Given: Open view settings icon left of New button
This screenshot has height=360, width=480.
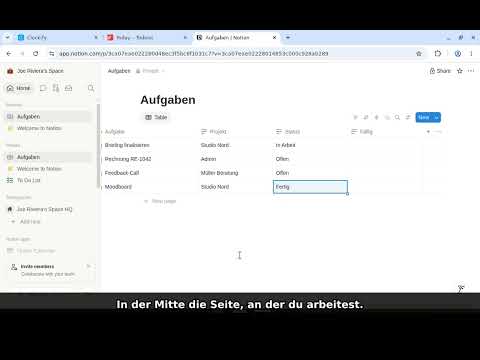Looking at the screenshot, I should 408,117.
